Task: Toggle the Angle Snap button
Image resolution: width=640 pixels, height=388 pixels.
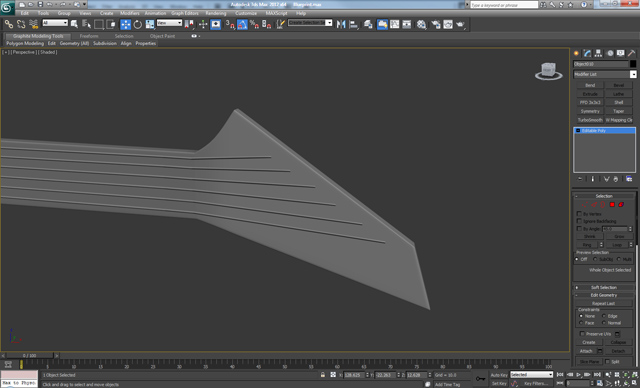Action: [242, 24]
